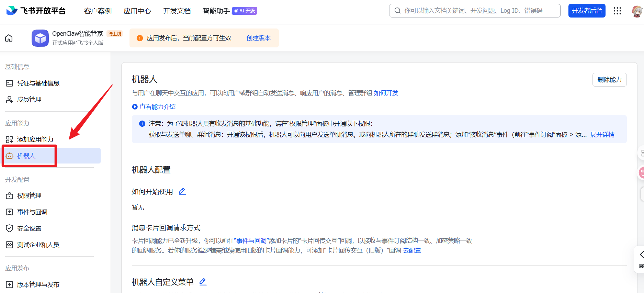Click the orange warning icon in banner
Viewport: 644px width, 293px height.
(x=140, y=38)
